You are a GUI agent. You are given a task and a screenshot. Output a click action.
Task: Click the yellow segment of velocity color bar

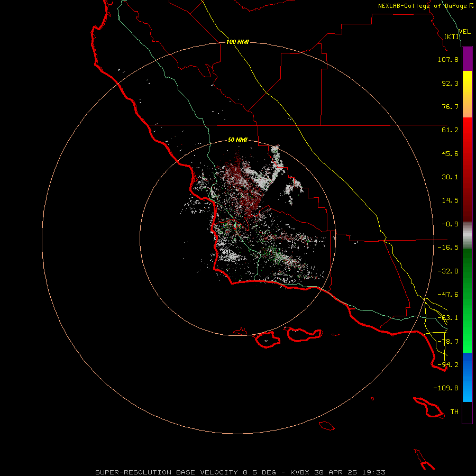(467, 94)
